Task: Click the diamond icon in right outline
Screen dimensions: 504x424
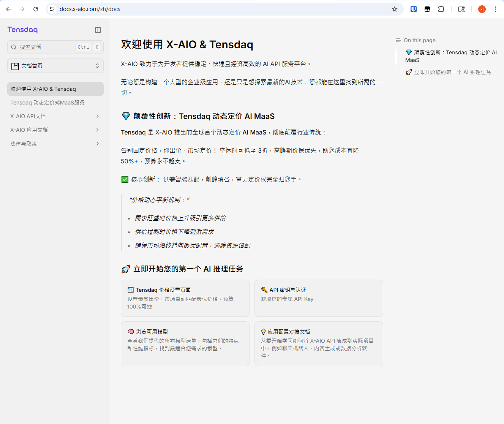Action: [x=409, y=52]
